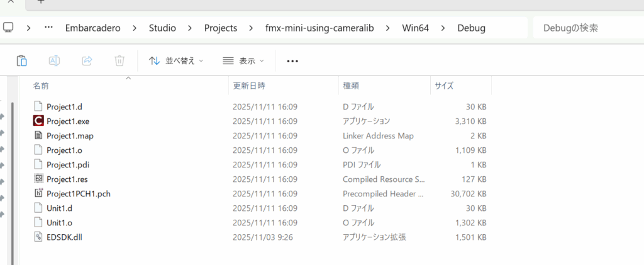This screenshot has height=265, width=644.
Task: Open Project1.exe application icon
Action: click(38, 121)
